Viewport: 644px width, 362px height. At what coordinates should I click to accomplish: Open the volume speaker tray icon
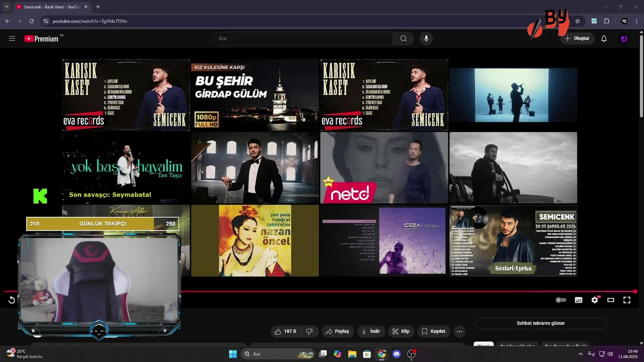pos(610,354)
